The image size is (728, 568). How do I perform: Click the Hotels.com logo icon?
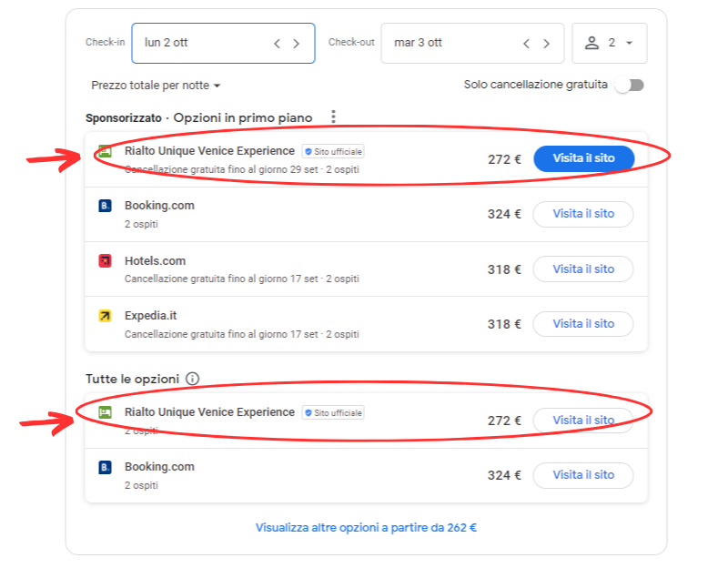(105, 260)
